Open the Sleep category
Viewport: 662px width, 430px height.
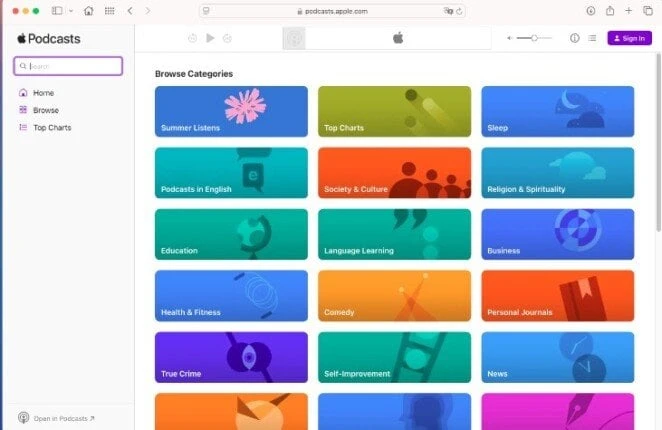tap(558, 112)
